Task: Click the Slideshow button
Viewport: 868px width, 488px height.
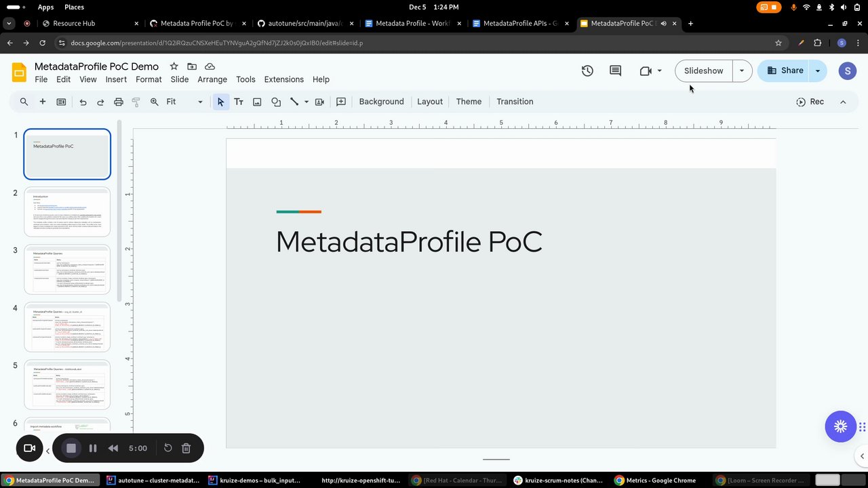Action: pos(704,70)
